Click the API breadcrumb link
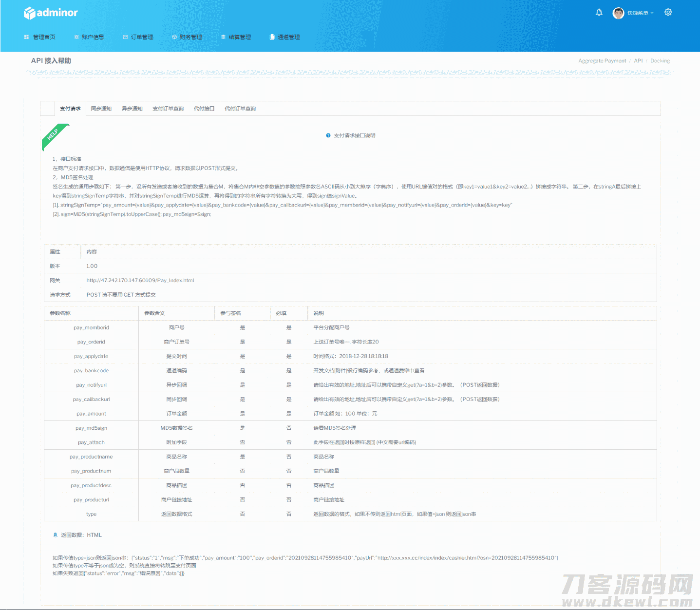The height and width of the screenshot is (610, 700). (x=638, y=61)
